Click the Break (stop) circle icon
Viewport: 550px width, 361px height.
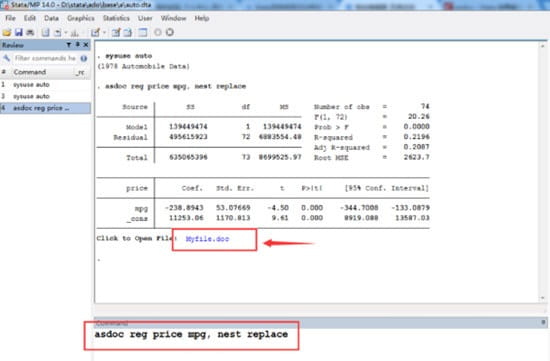click(170, 32)
